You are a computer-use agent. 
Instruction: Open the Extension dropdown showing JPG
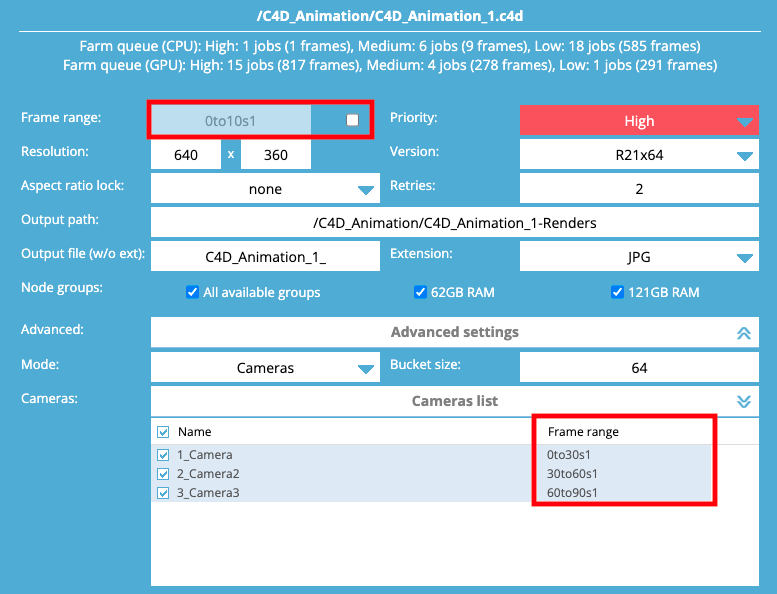[639, 257]
